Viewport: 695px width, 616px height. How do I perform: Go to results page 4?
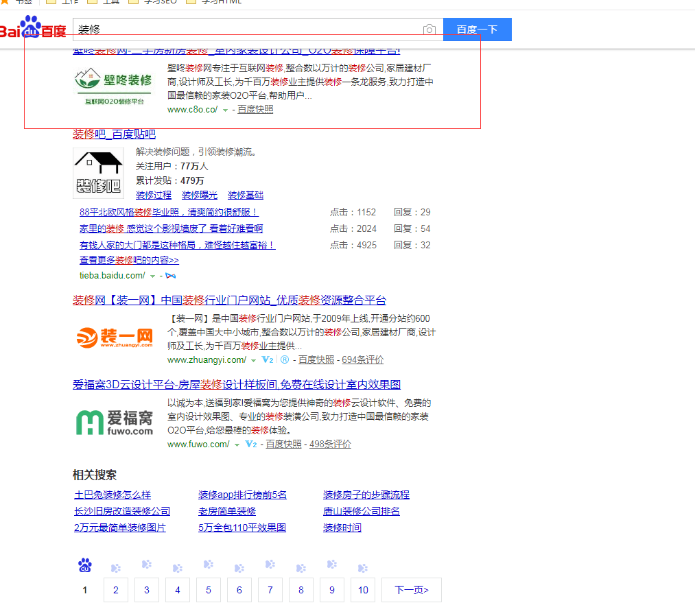pos(178,590)
